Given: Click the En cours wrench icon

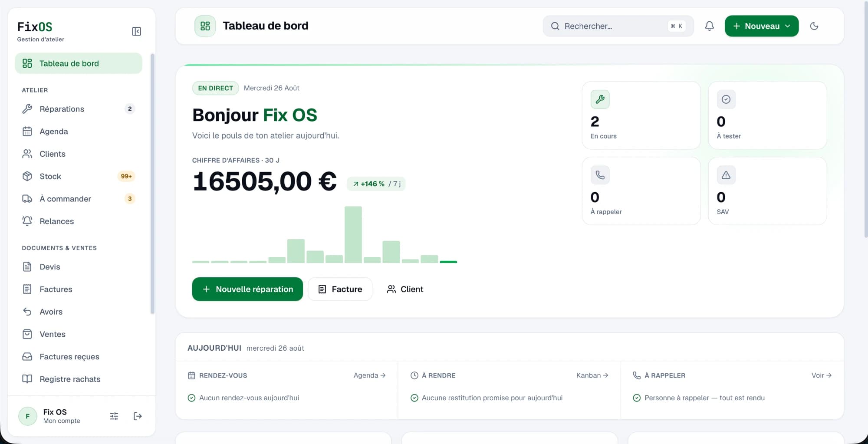Looking at the screenshot, I should point(600,99).
